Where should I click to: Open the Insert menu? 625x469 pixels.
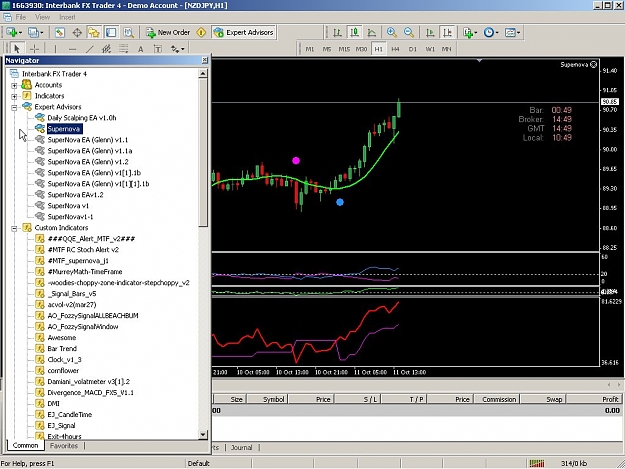point(67,17)
